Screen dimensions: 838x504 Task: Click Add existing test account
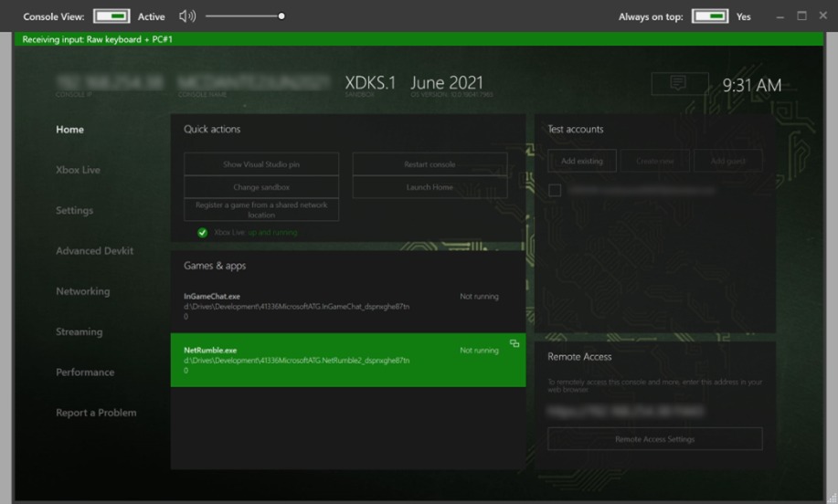[x=582, y=161]
